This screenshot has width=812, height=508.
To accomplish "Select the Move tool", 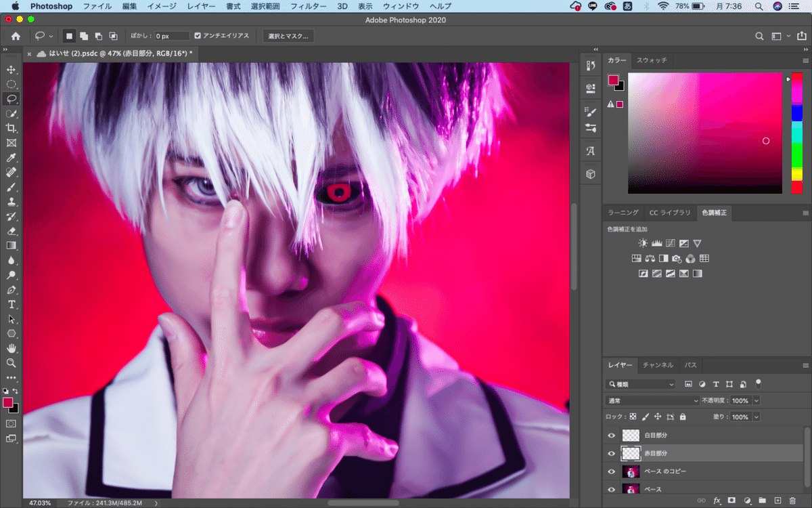I will click(12, 70).
